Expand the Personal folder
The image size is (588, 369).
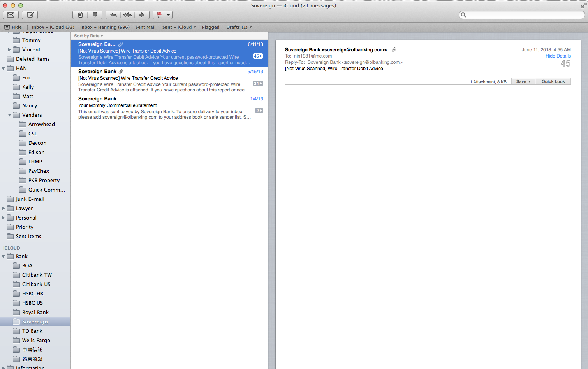click(3, 218)
